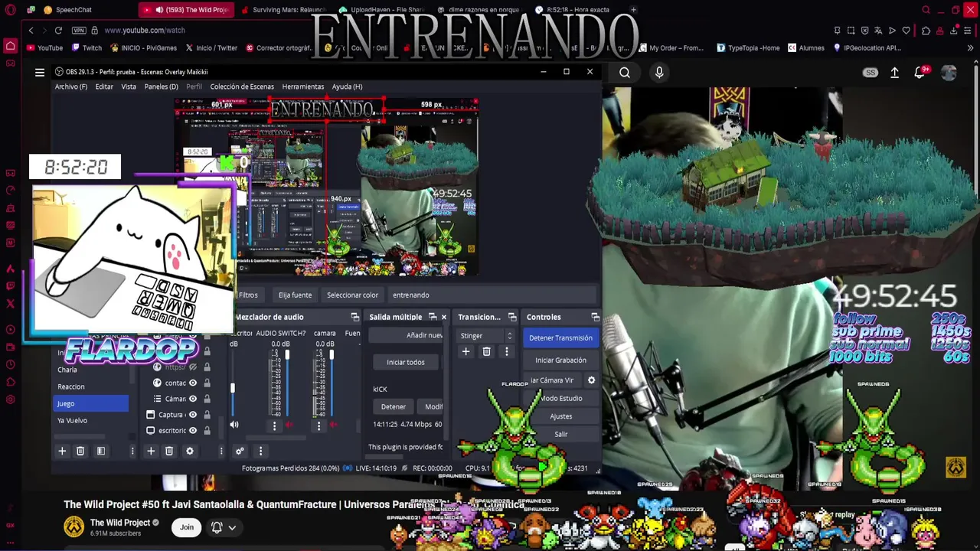Click Join on The Wild Project channel
This screenshot has height=551, width=980.
(187, 527)
